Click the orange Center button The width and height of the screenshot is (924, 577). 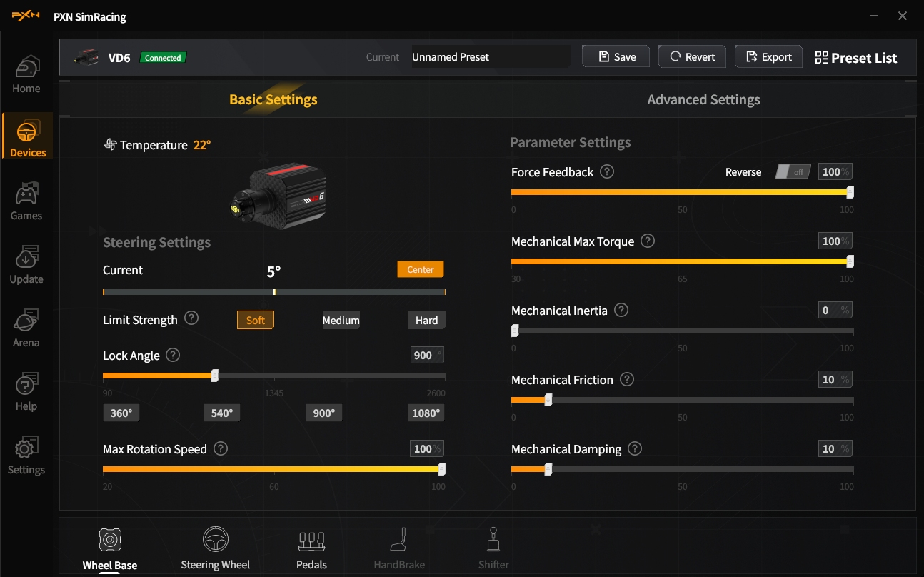(x=421, y=270)
